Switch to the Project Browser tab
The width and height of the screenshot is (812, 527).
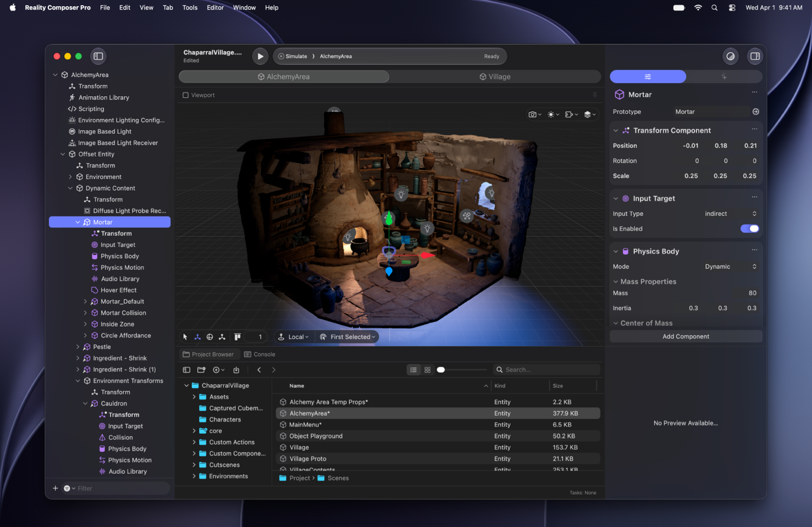(208, 354)
